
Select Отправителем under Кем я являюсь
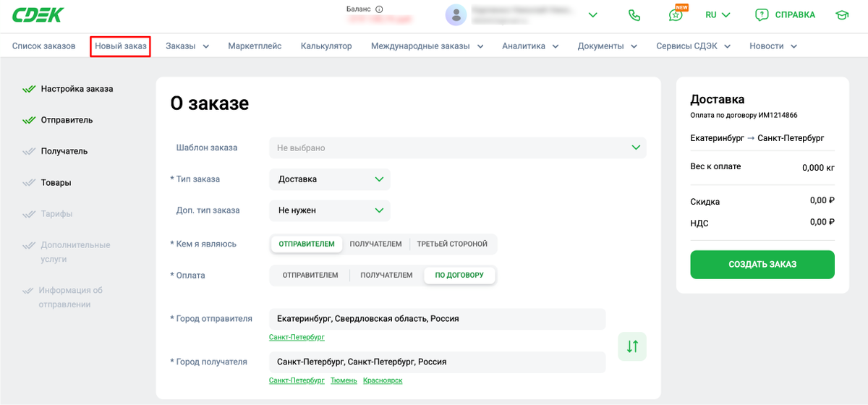307,244
